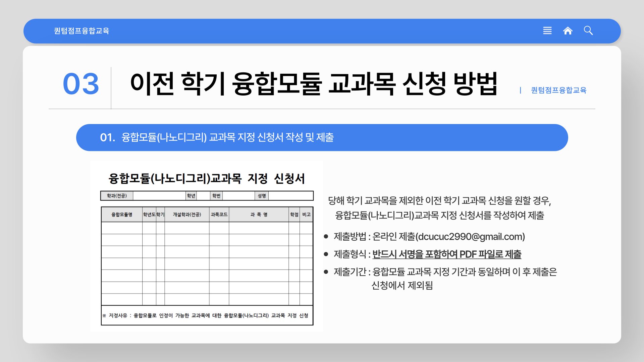Image resolution: width=644 pixels, height=362 pixels.
Task: Click the 과목코드 column header
Action: pos(219,215)
